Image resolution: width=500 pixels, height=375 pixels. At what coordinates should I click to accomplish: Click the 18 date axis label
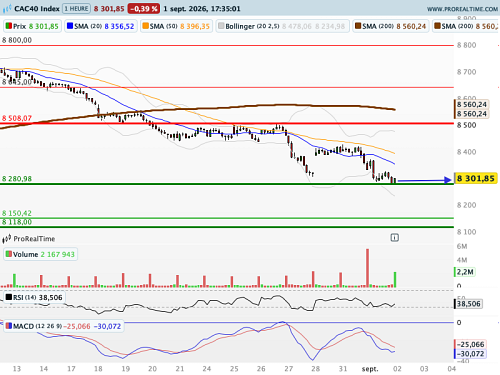pos(98,369)
